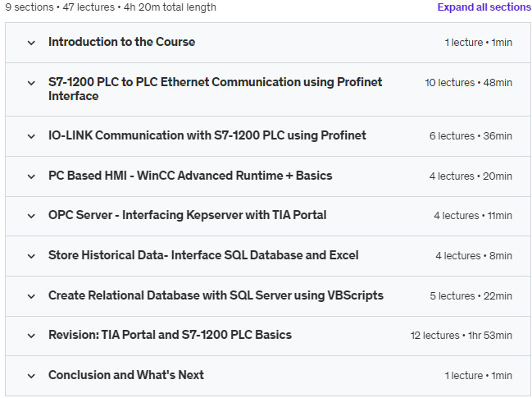Click chevron icon beside Conclusion and What's Next
Image resolution: width=532 pixels, height=398 pixels.
(x=31, y=376)
